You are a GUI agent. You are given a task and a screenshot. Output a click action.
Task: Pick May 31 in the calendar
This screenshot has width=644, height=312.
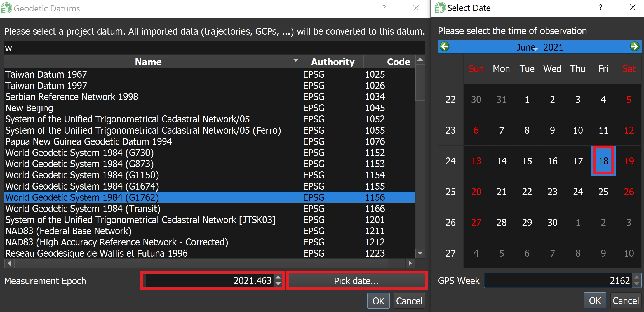coord(502,100)
